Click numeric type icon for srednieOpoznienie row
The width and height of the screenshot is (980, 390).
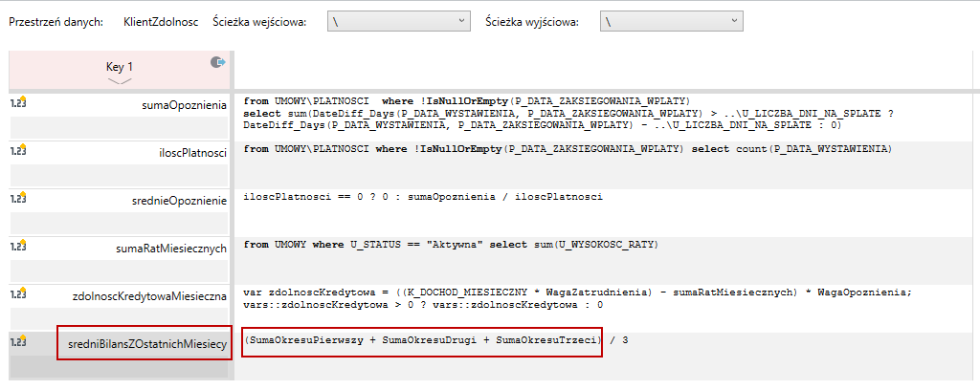19,198
